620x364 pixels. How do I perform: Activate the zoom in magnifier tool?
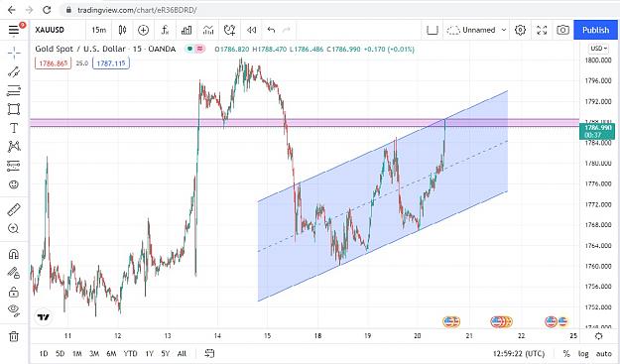pos(14,228)
